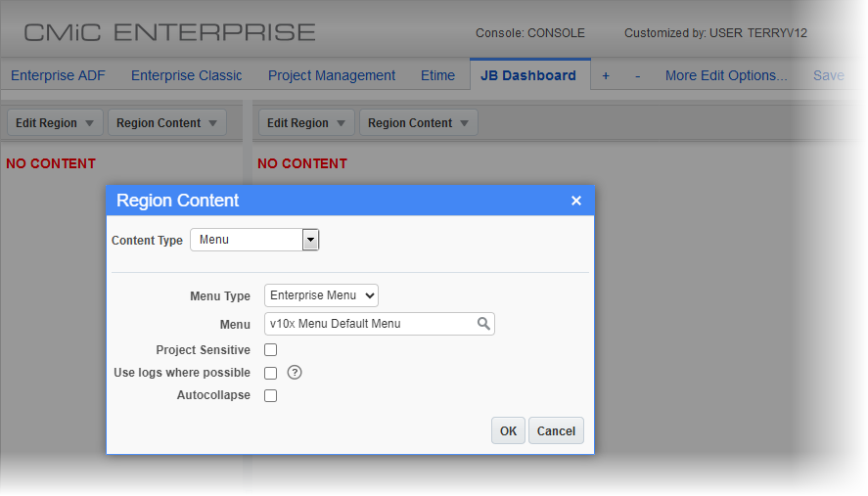
Task: Click More Edit Options link
Action: 726,75
